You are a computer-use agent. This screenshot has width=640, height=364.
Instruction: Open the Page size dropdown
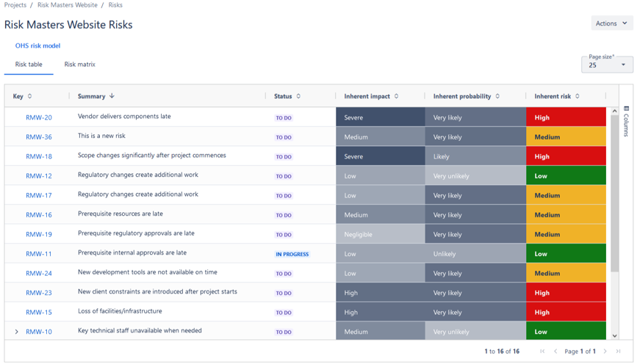[x=607, y=65]
